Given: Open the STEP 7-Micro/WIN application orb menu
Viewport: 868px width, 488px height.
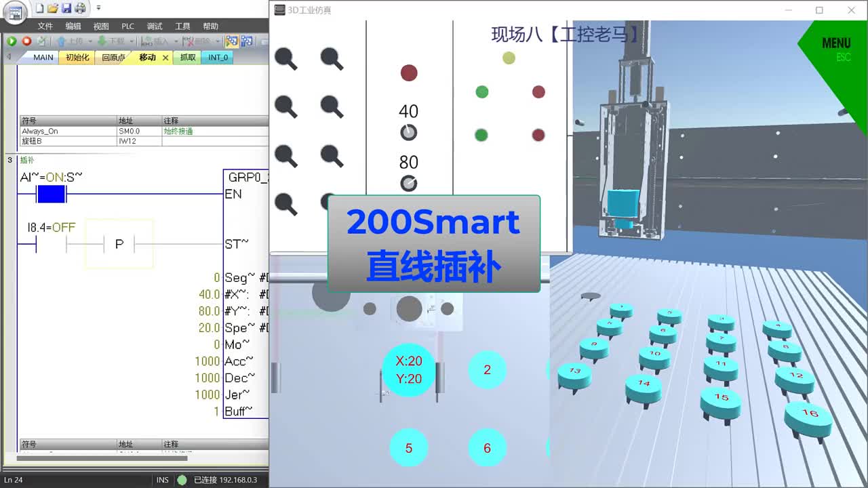Looking at the screenshot, I should tap(15, 12).
